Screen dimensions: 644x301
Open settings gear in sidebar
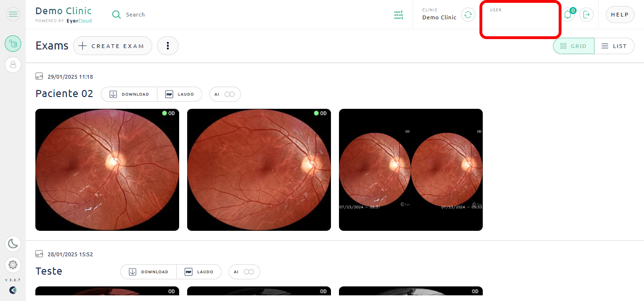[13, 265]
